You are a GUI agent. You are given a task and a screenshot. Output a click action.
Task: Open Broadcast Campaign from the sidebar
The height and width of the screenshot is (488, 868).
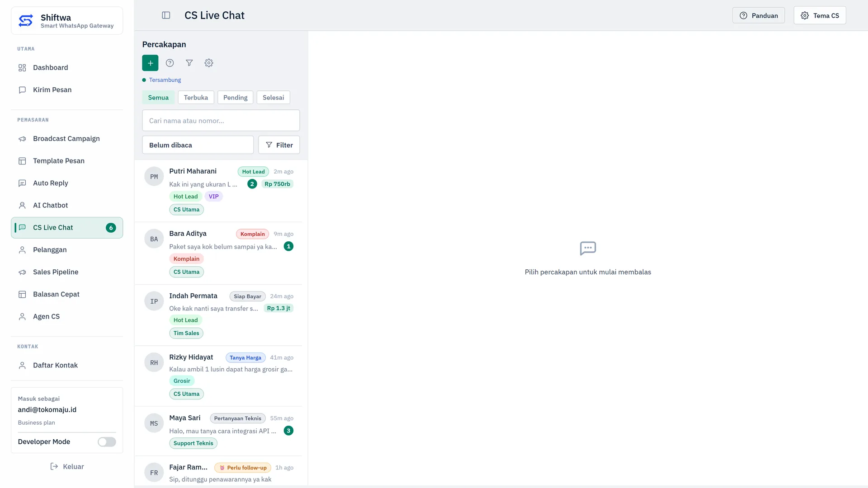click(x=67, y=139)
